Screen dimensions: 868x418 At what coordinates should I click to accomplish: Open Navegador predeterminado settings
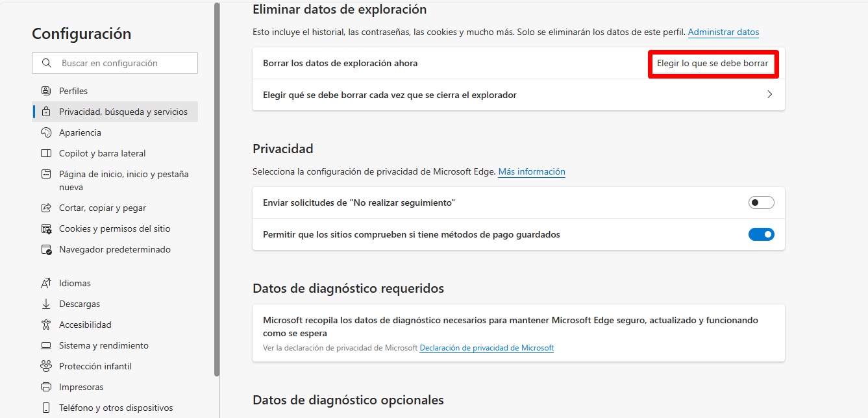[x=115, y=249]
